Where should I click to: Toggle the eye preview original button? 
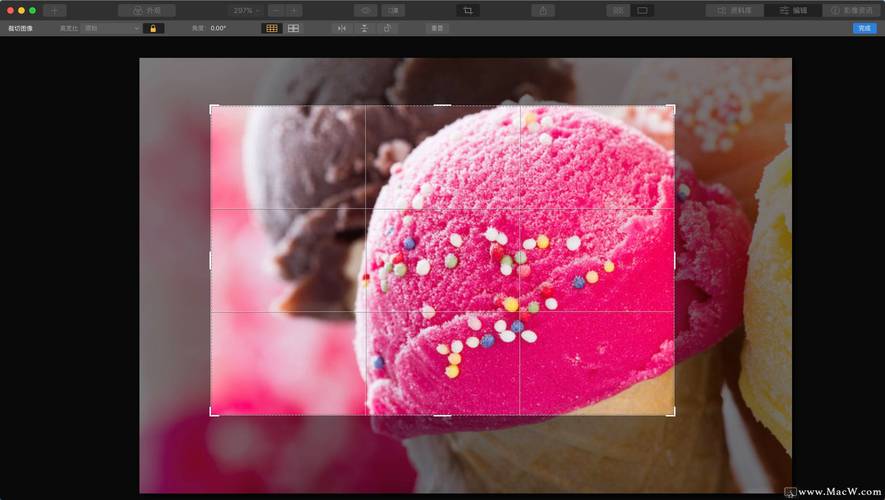click(x=366, y=10)
